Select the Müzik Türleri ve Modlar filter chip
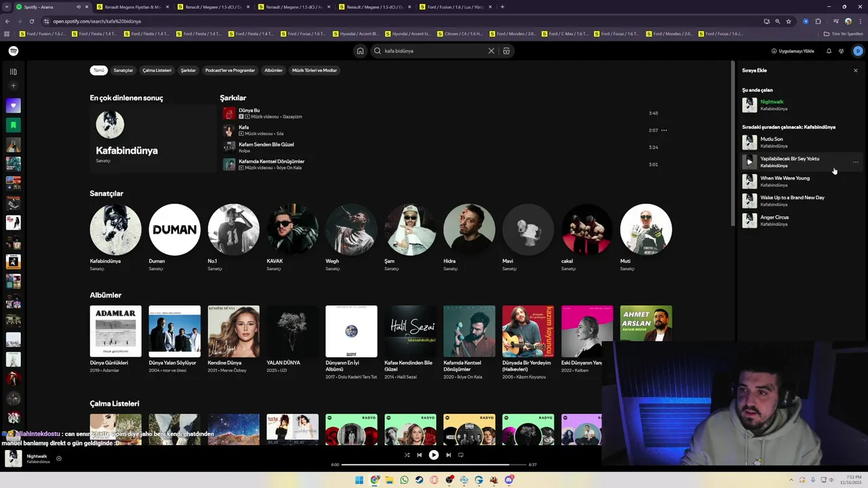 (315, 70)
